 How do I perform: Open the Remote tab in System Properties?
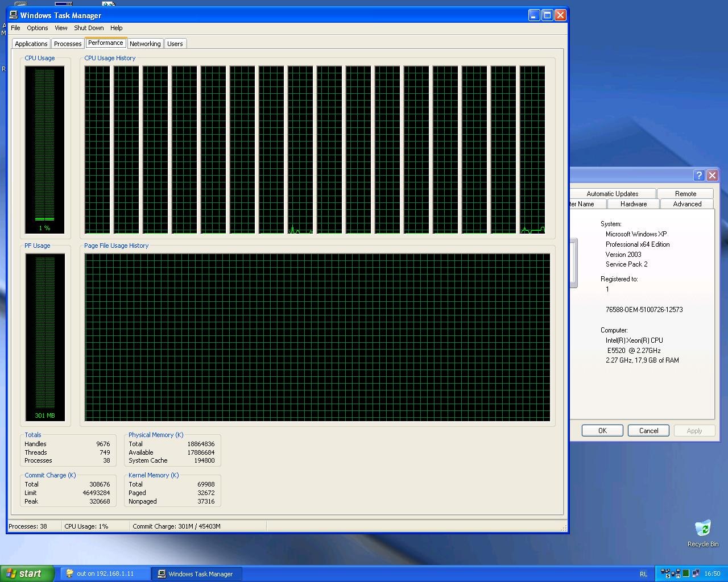(x=685, y=194)
